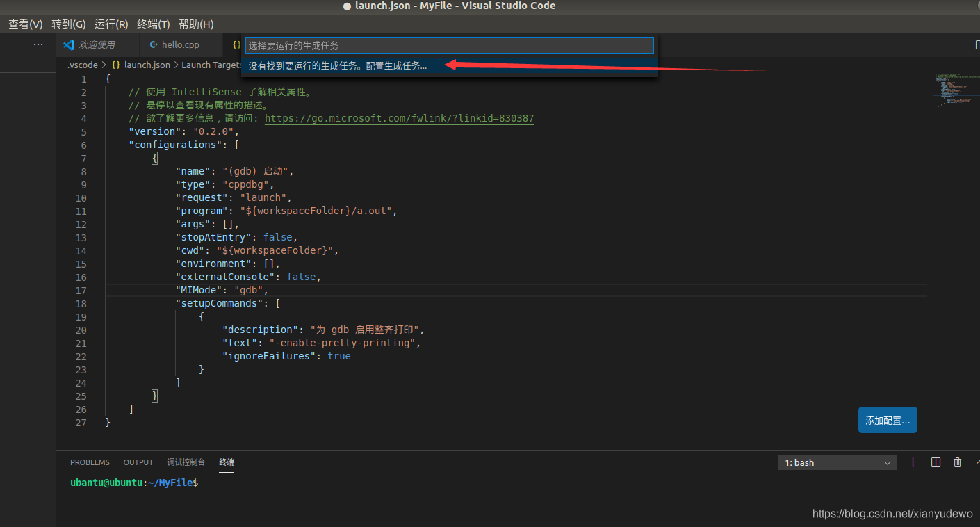The width and height of the screenshot is (980, 527).
Task: Click the "ignoreFailures": true line
Action: click(x=286, y=356)
